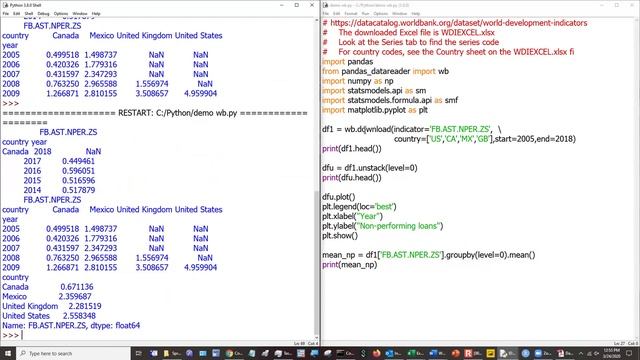Open File menu in editor window
Screen dimensions: 640x360
point(325,13)
